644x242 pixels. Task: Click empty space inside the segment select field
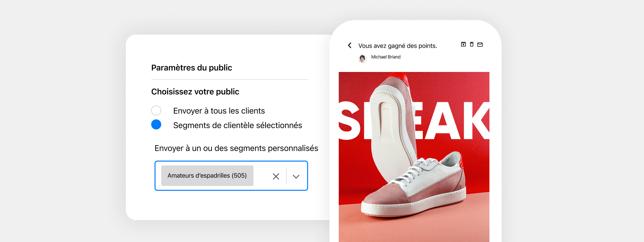point(262,176)
